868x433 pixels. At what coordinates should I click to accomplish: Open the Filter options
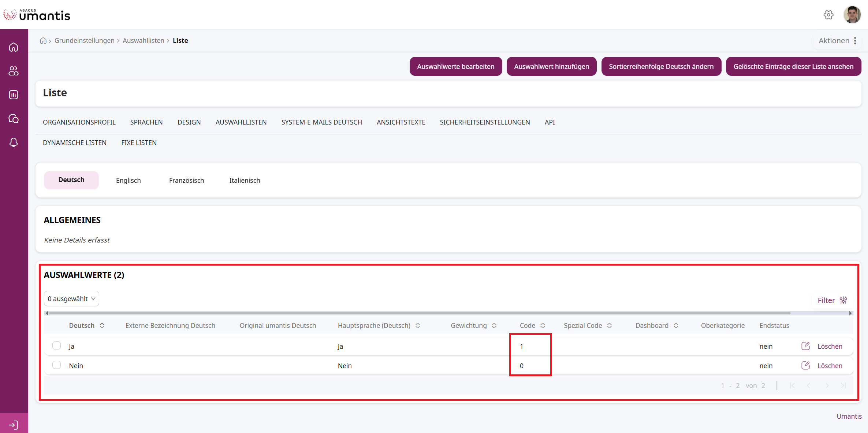(x=832, y=300)
